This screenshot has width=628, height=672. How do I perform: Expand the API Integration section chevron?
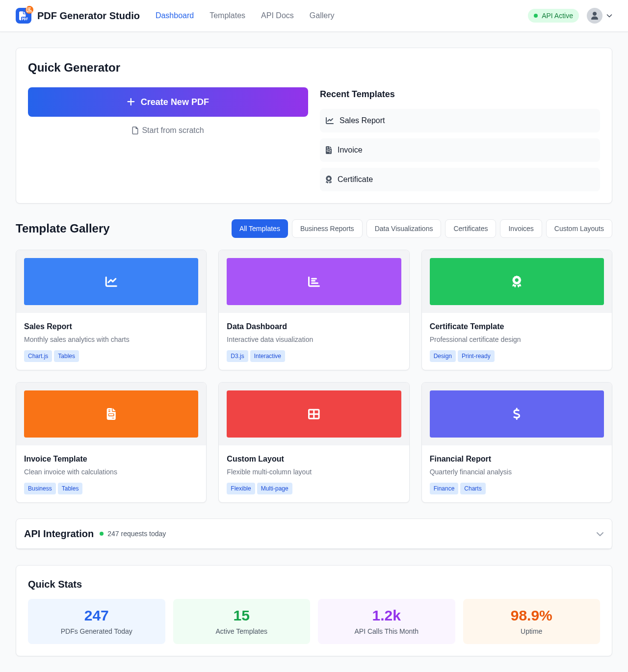pyautogui.click(x=600, y=534)
